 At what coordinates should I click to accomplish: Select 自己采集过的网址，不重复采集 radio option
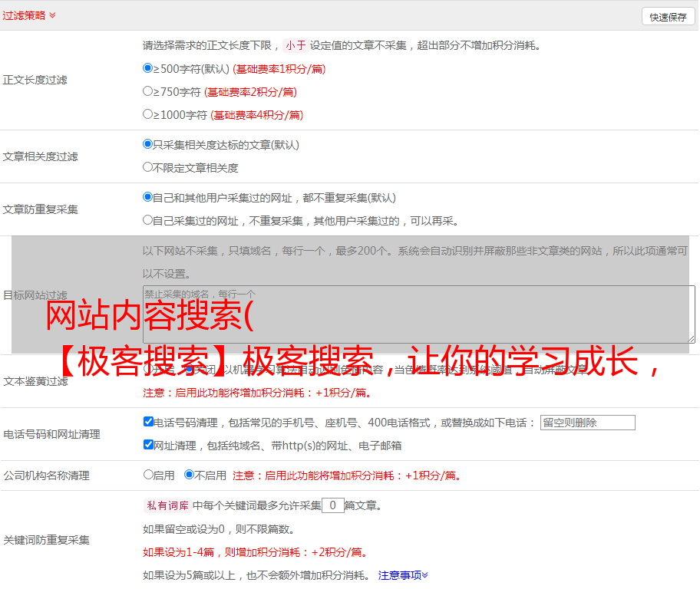[148, 219]
